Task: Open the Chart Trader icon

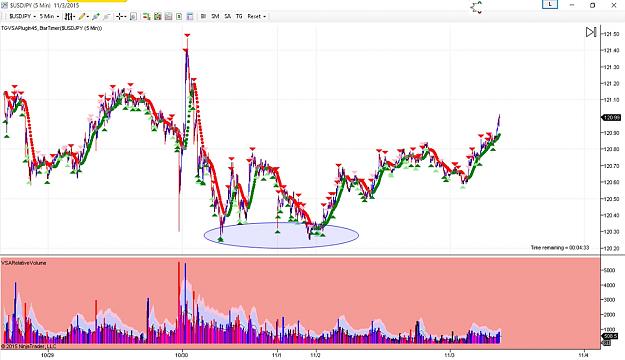Action: point(147,16)
